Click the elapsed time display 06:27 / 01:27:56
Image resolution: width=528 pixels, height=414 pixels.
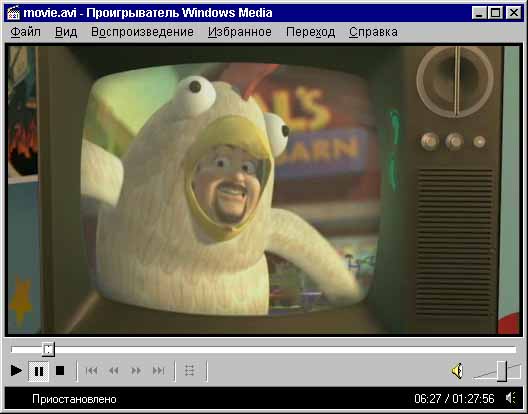pyautogui.click(x=454, y=399)
